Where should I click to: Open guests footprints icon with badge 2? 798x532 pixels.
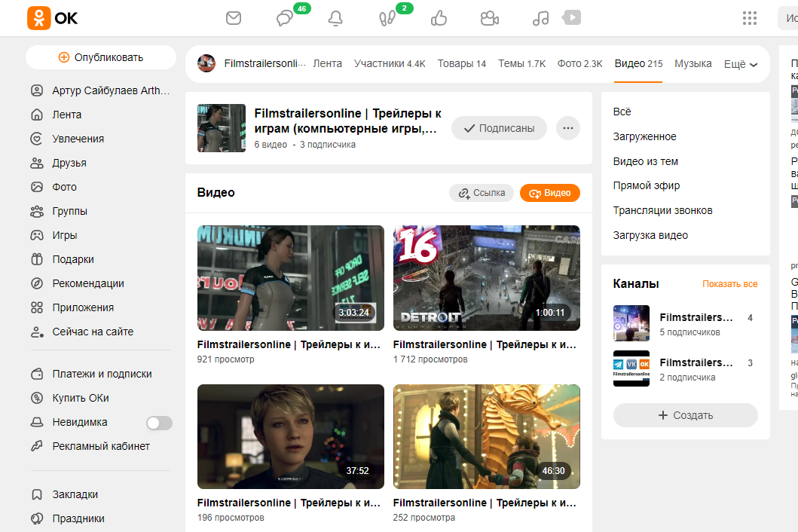coord(387,19)
